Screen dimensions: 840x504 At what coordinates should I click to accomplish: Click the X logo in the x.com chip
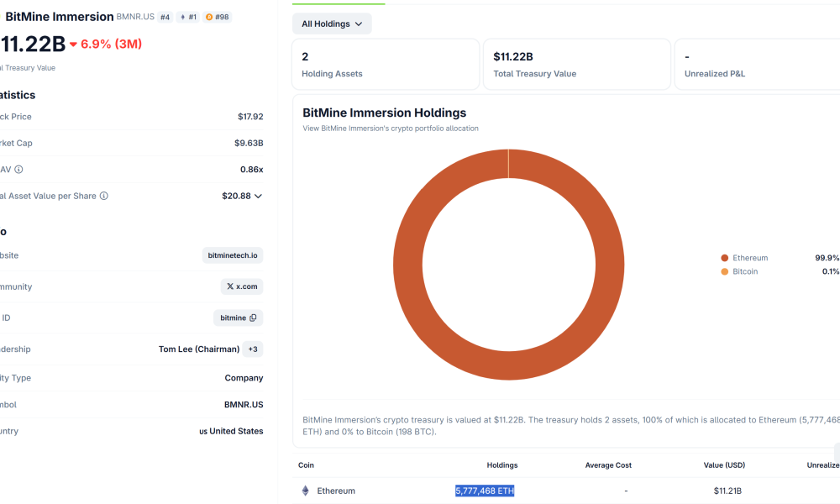(x=230, y=286)
